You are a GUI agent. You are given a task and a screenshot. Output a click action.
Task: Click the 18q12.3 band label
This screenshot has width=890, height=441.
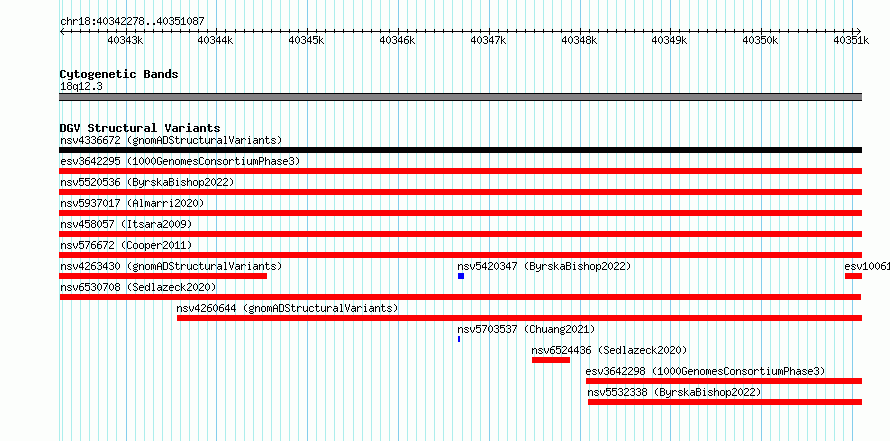click(x=81, y=87)
